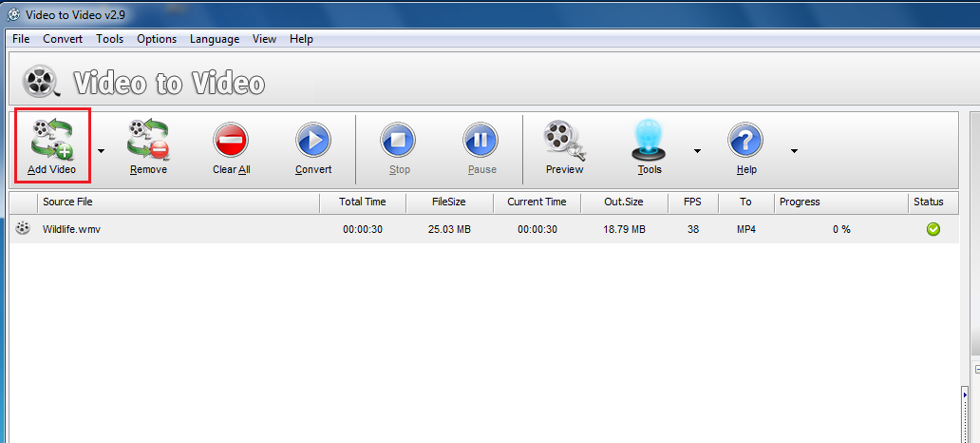Image resolution: width=980 pixels, height=443 pixels.
Task: Expand the Add Video dropdown arrow
Action: click(101, 150)
